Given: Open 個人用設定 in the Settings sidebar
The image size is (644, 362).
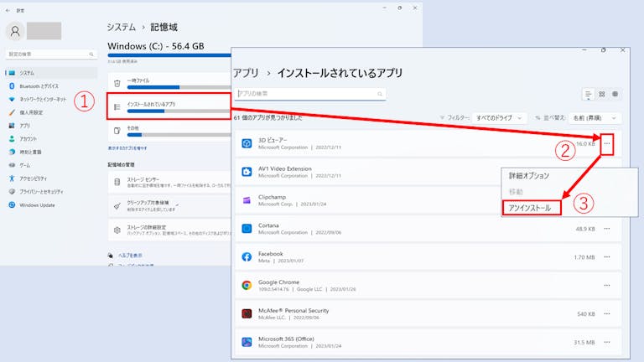Looking at the screenshot, I should click(x=51, y=112).
